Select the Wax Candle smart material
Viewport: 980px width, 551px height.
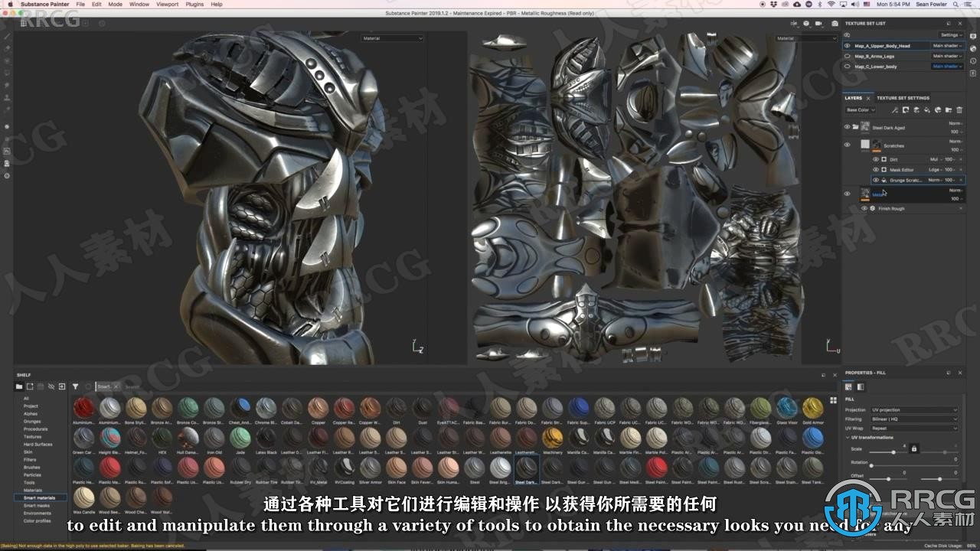coord(83,498)
